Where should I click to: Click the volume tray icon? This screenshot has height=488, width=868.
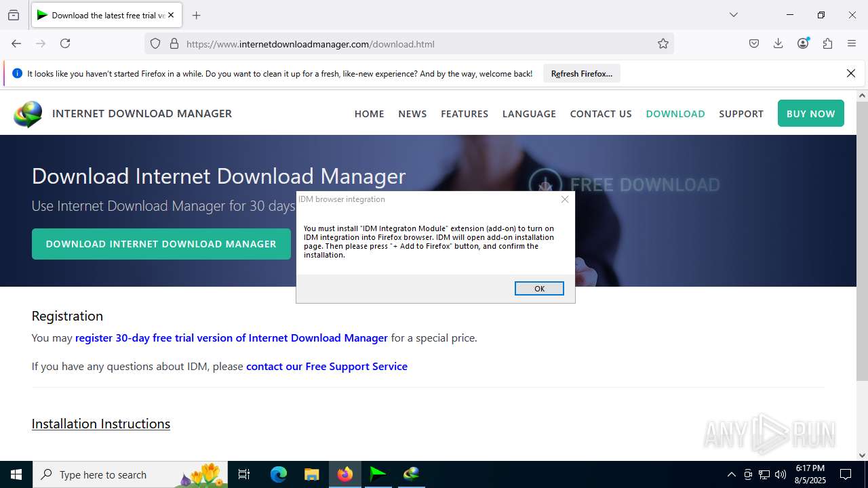[x=781, y=474]
